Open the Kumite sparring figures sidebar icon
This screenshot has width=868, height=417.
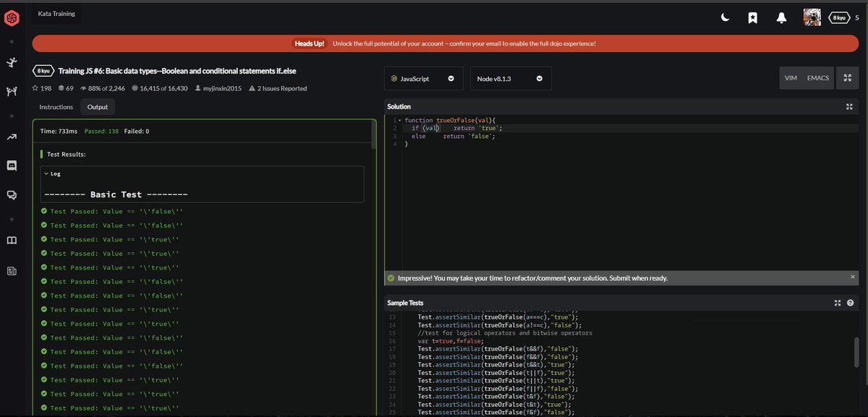[x=12, y=91]
